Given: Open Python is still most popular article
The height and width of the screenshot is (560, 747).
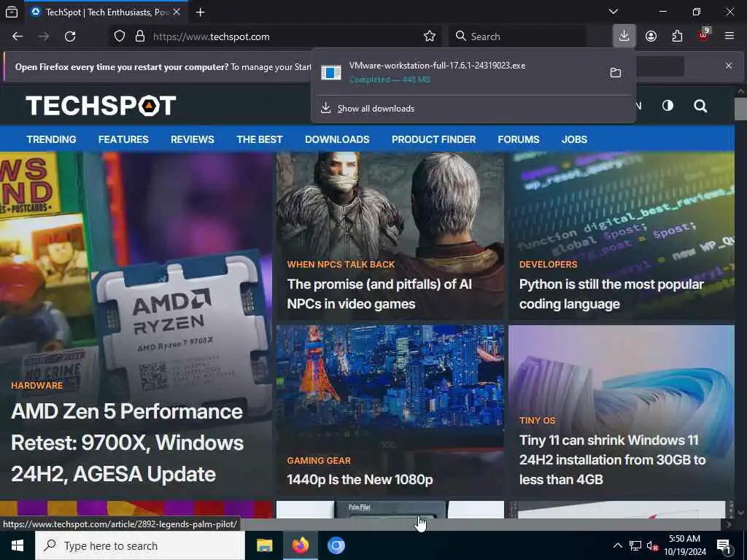Looking at the screenshot, I should click(612, 294).
